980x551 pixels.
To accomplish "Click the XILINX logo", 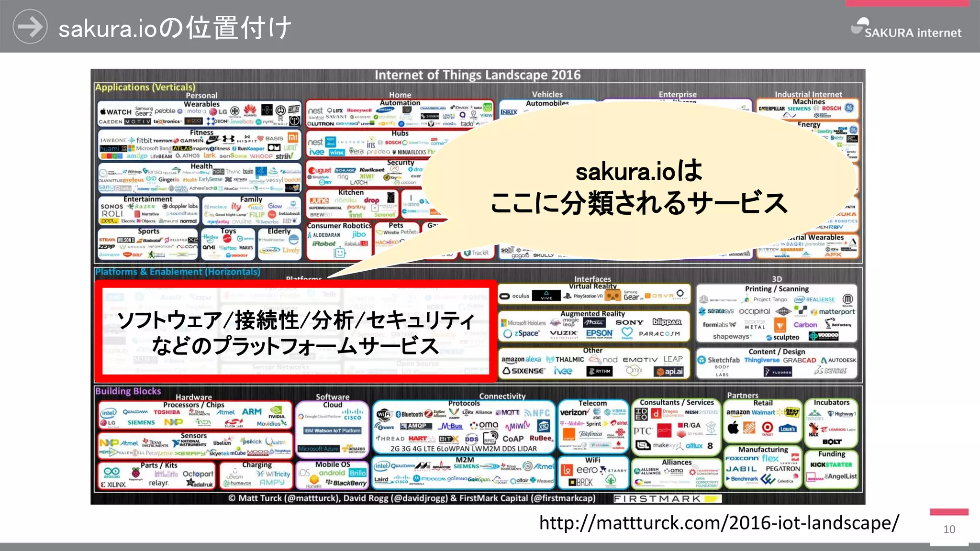I will tap(113, 485).
